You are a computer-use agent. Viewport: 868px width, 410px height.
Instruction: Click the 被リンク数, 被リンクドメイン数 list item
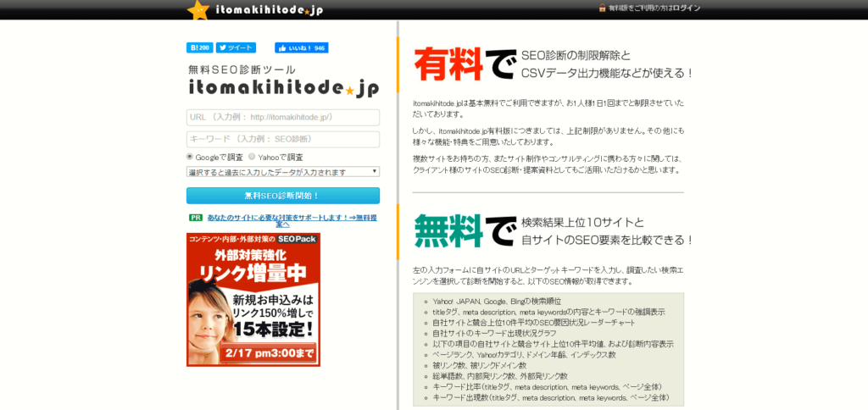pos(480,365)
